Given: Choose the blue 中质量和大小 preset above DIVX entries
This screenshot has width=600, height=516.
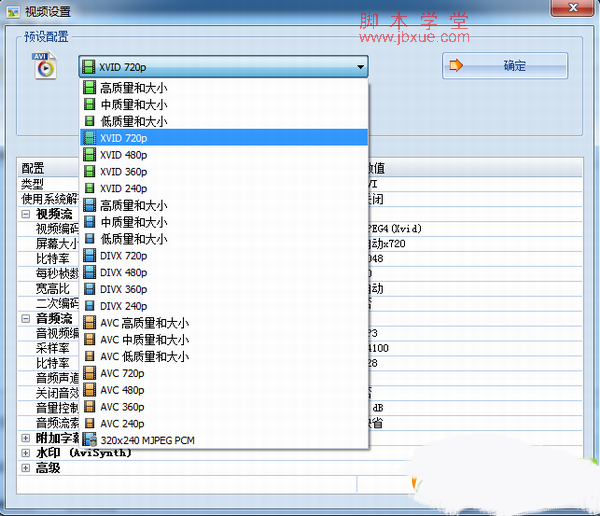Looking at the screenshot, I should [x=224, y=222].
